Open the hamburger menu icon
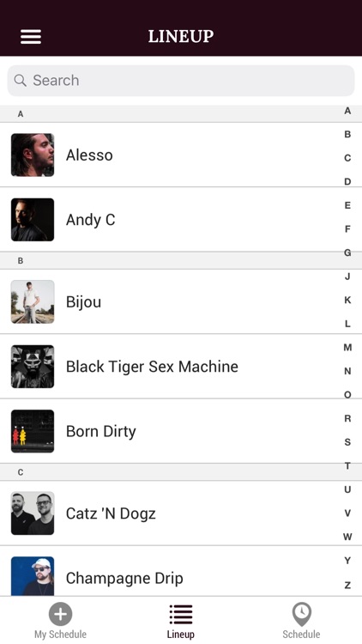Viewport: 362px width, 644px height. click(31, 37)
